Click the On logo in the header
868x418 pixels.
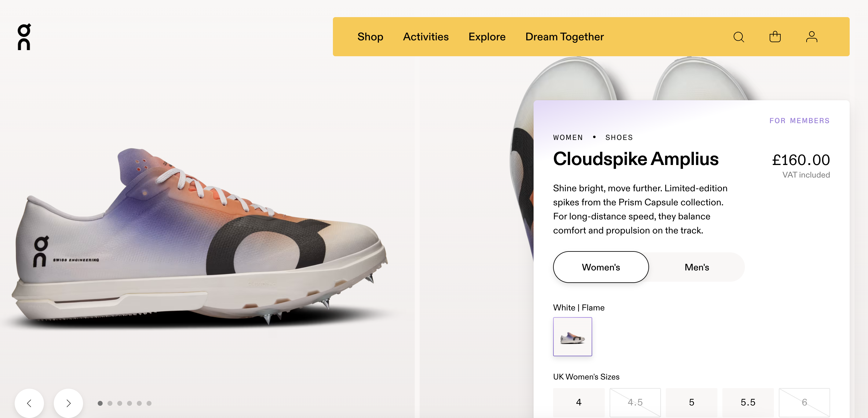click(x=24, y=37)
